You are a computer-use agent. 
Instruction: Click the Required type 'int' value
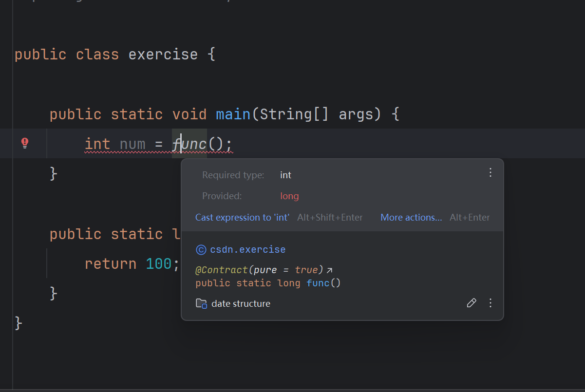[285, 175]
